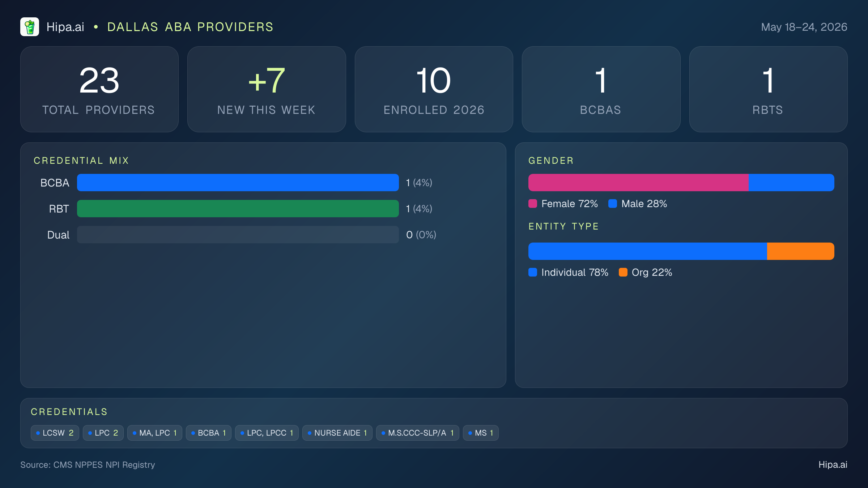Click the RBT value 1 (4%)
The width and height of the screenshot is (868, 488).
click(x=419, y=209)
